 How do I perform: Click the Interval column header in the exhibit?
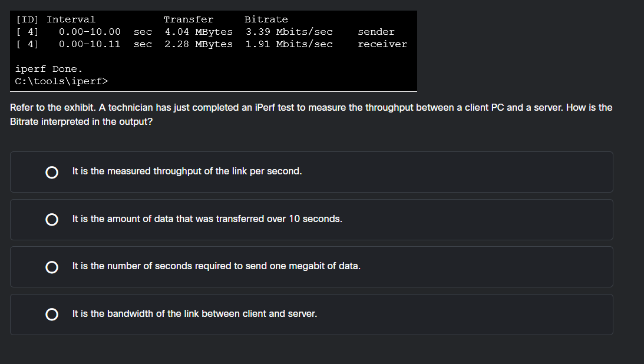click(x=71, y=19)
